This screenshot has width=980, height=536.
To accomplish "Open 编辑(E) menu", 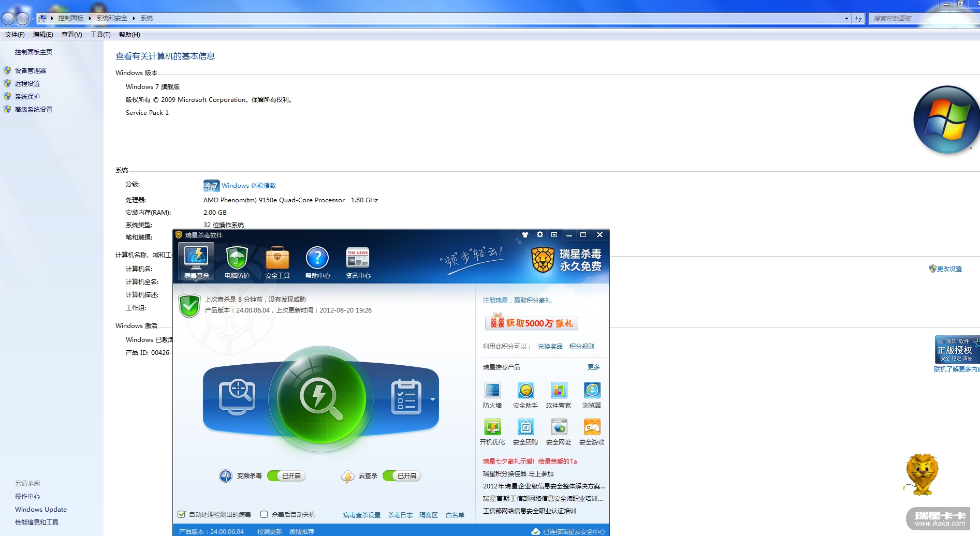I will click(43, 35).
